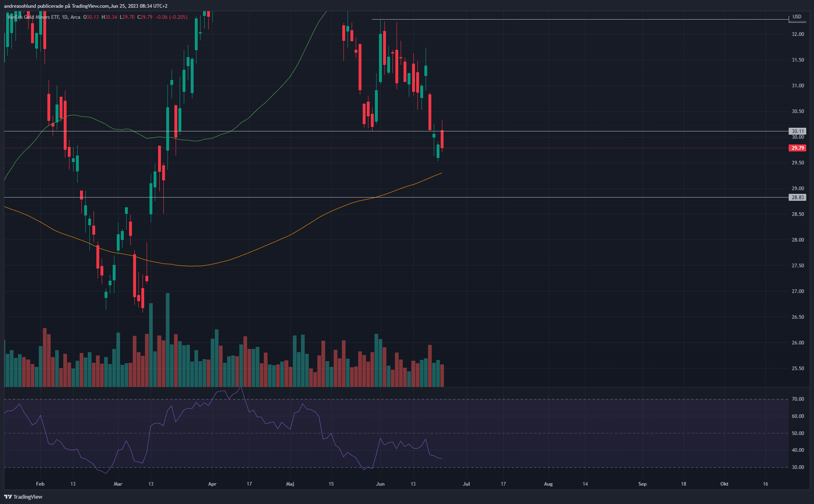Click the TradingView logo icon
The image size is (814, 504).
(8, 497)
